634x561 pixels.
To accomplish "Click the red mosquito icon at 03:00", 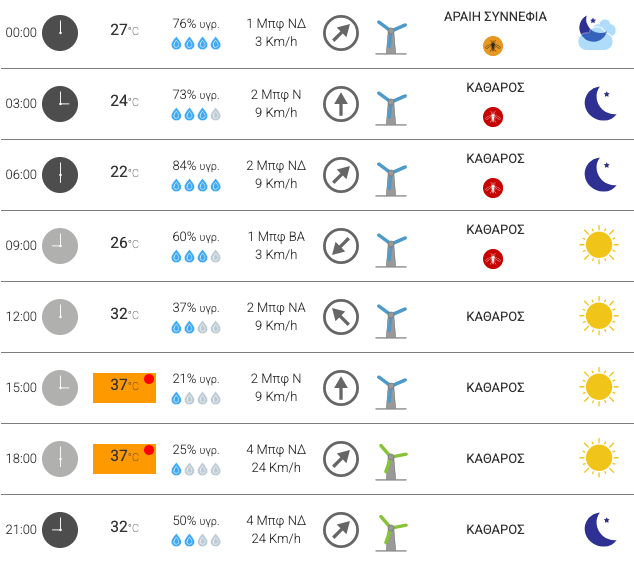I will 493,117.
